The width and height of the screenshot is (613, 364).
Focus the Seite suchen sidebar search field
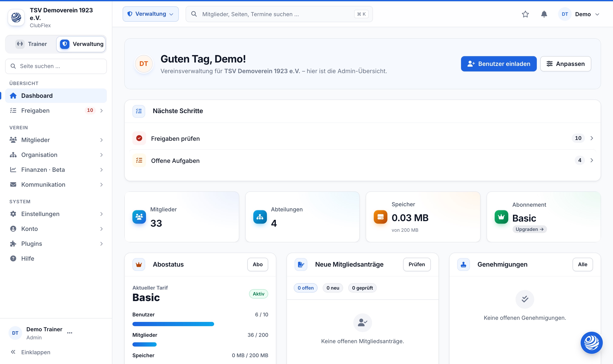[x=56, y=66]
